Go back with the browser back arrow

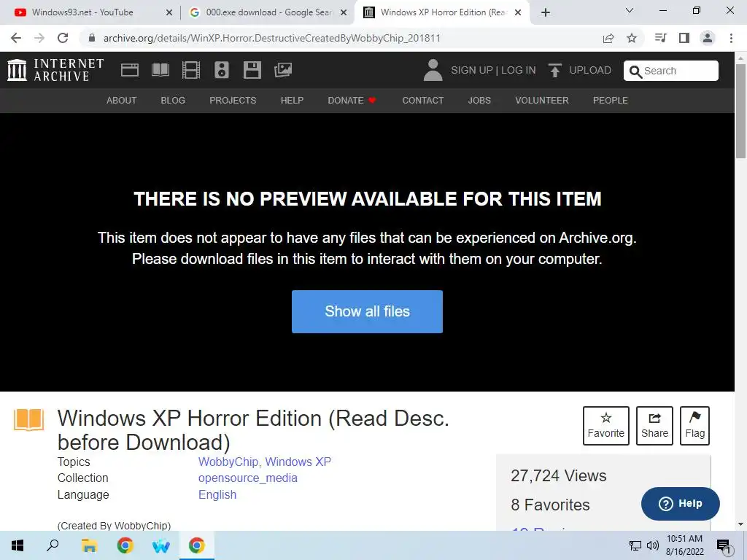16,38
